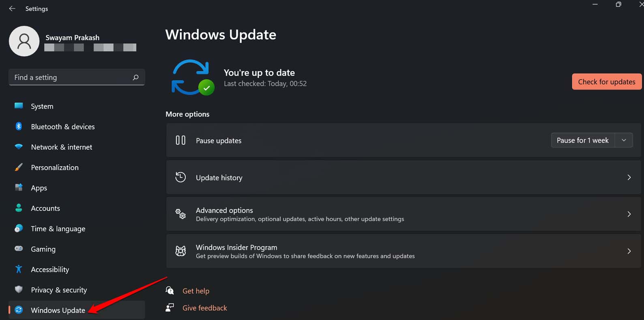Expand Advanced options with its chevron
The width and height of the screenshot is (644, 320).
[x=629, y=214]
